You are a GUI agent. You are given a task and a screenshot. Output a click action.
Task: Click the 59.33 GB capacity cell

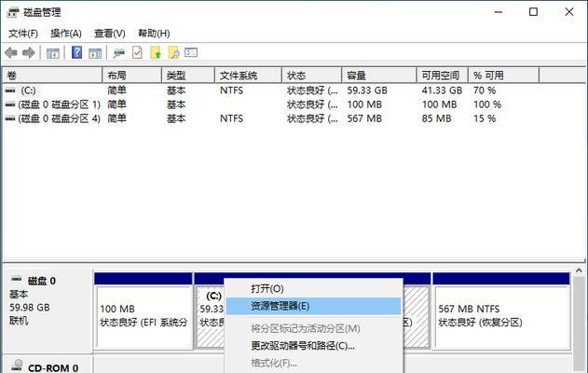(x=367, y=90)
